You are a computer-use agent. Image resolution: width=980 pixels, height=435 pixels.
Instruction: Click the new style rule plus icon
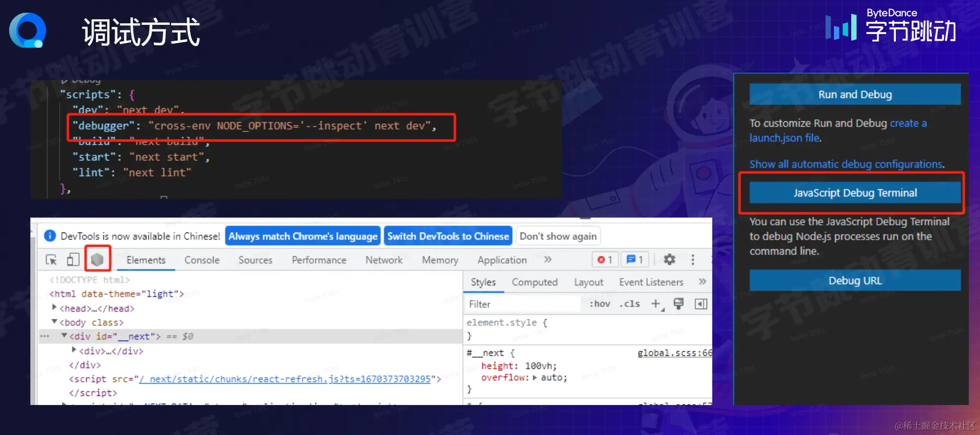(656, 304)
